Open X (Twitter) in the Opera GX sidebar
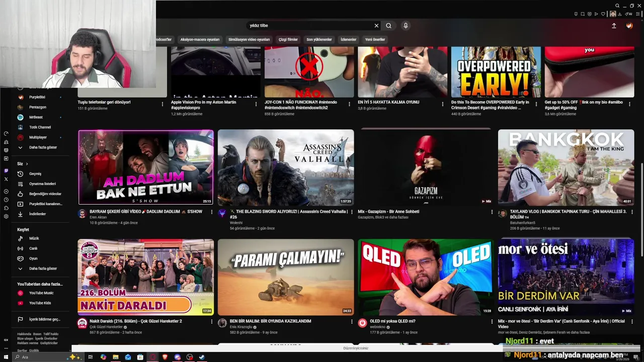 [6, 179]
